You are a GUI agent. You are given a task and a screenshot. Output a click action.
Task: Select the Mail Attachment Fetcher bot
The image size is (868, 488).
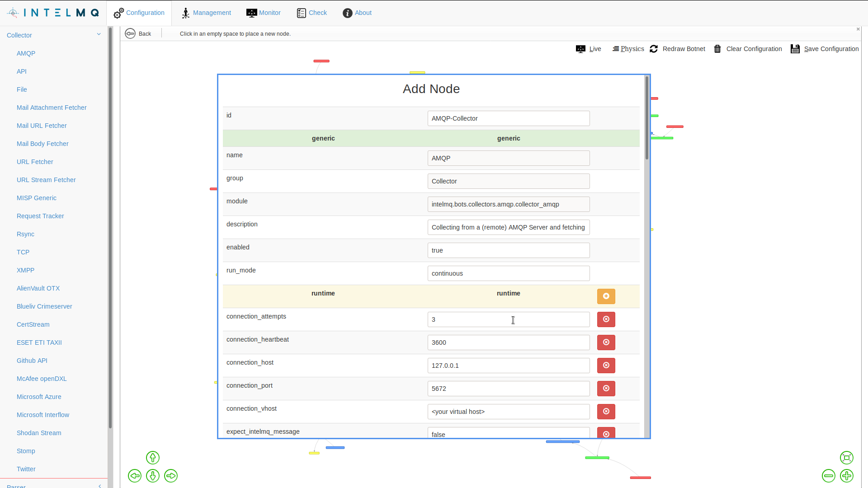52,108
